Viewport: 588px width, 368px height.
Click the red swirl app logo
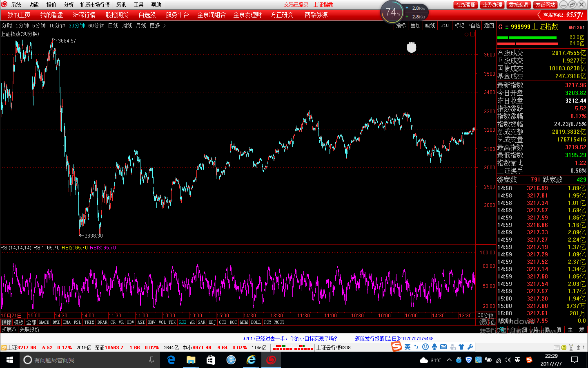pos(4,4)
